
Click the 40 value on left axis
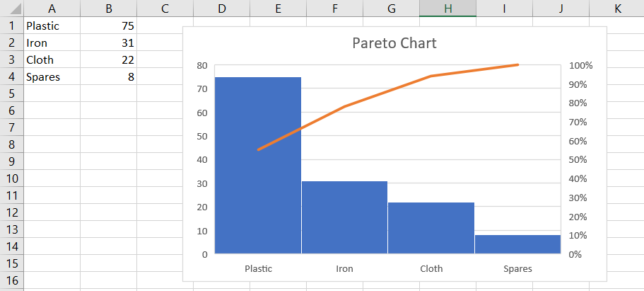(202, 160)
